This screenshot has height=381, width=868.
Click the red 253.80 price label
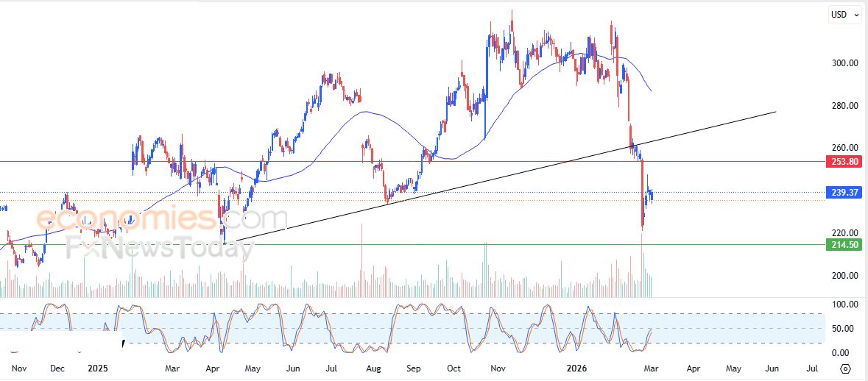click(x=843, y=162)
